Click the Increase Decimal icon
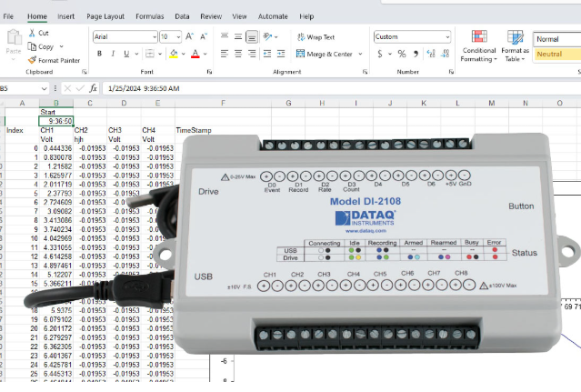Screen dimensions: 581x392 tap(431, 54)
